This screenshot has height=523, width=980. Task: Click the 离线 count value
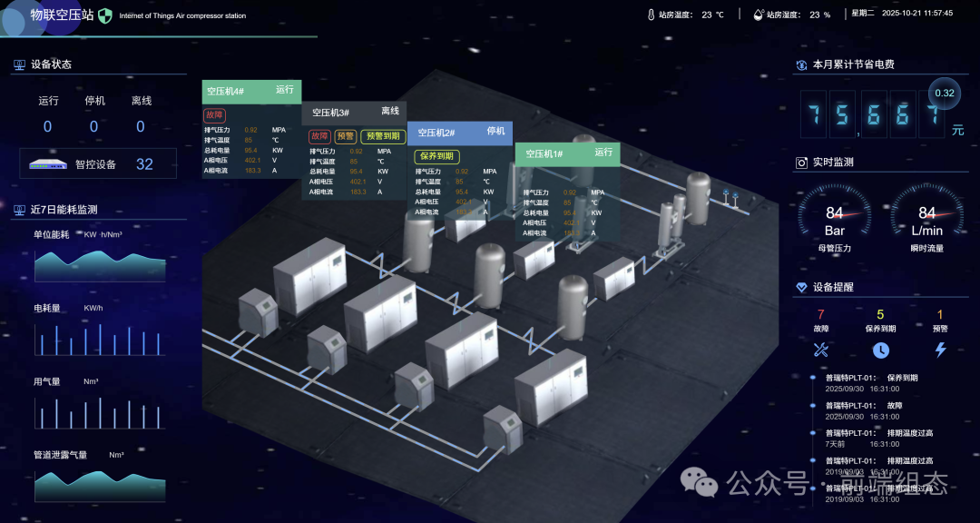141,127
